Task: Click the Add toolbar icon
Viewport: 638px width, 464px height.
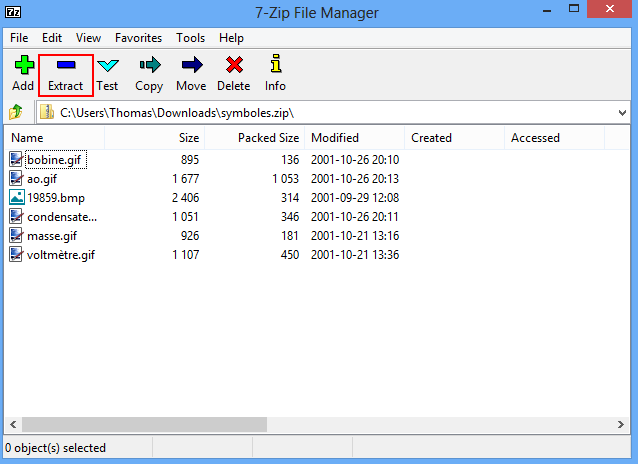Action: click(x=24, y=65)
